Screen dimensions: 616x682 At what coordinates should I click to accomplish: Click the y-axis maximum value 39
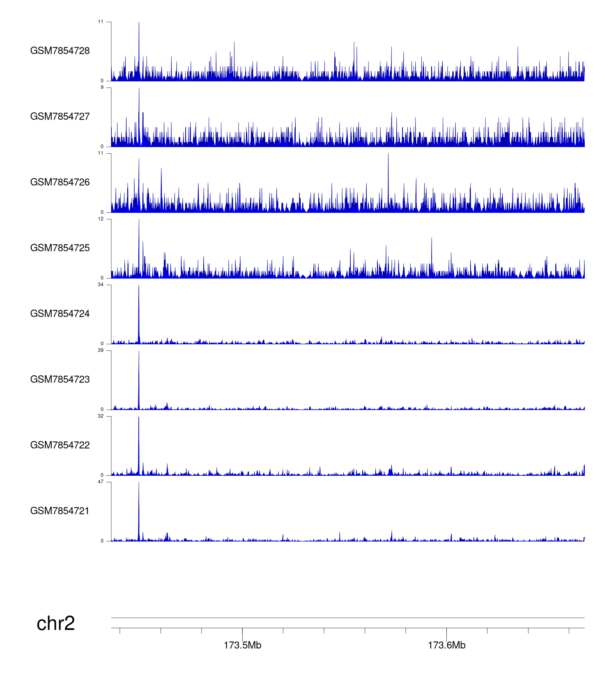(101, 350)
